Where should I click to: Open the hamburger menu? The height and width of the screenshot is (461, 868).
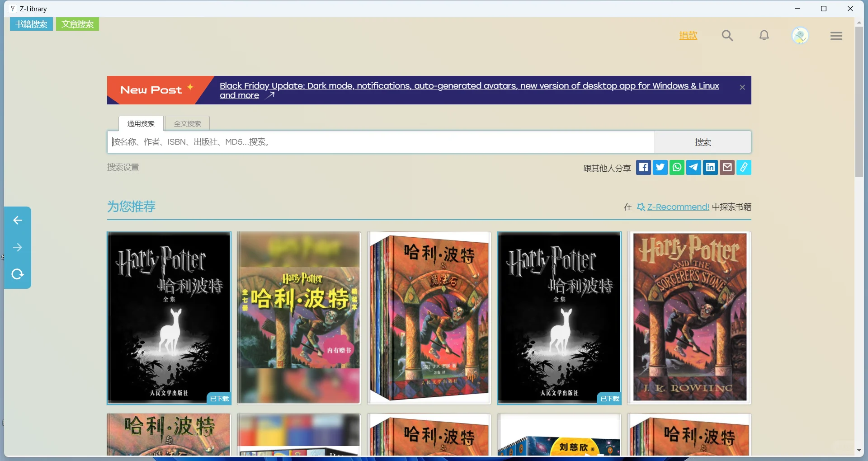(836, 36)
